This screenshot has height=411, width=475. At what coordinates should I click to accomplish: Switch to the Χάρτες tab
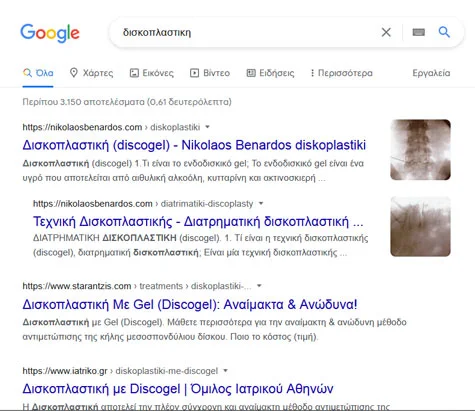pyautogui.click(x=91, y=73)
